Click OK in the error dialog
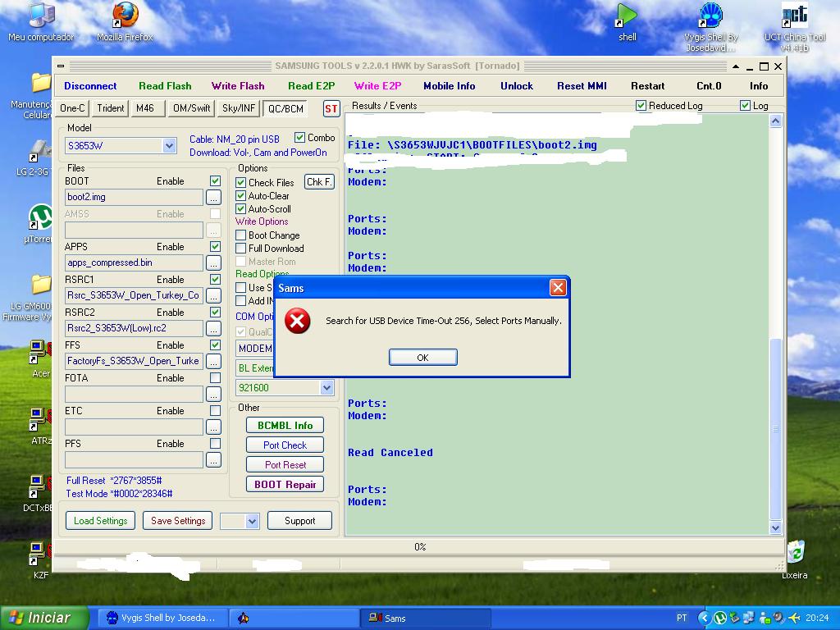This screenshot has height=630, width=840. [422, 358]
